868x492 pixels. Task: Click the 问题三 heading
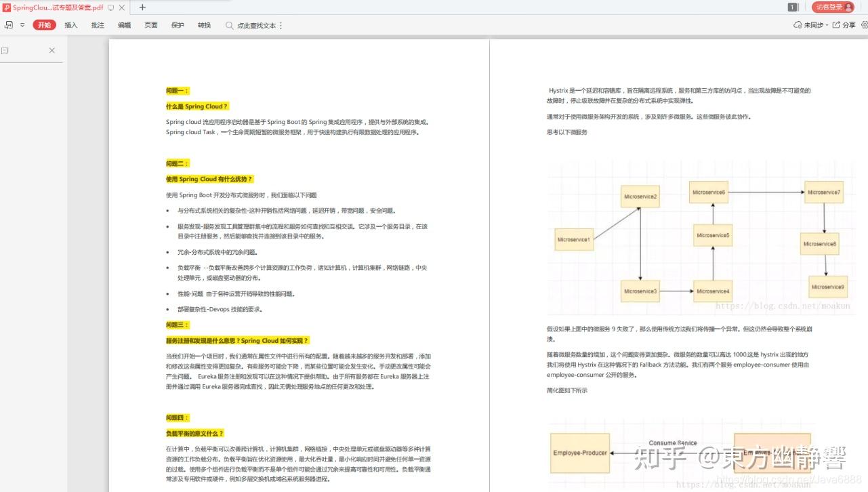[x=178, y=325]
